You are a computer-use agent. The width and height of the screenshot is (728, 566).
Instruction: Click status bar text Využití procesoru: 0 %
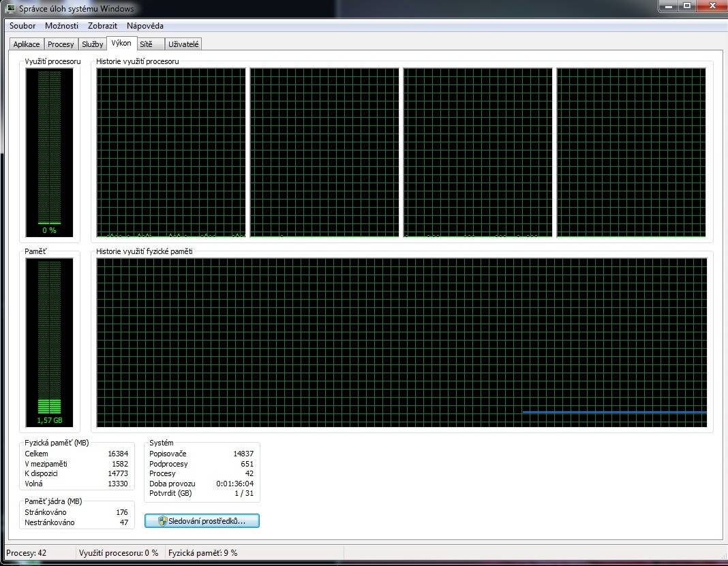click(119, 553)
